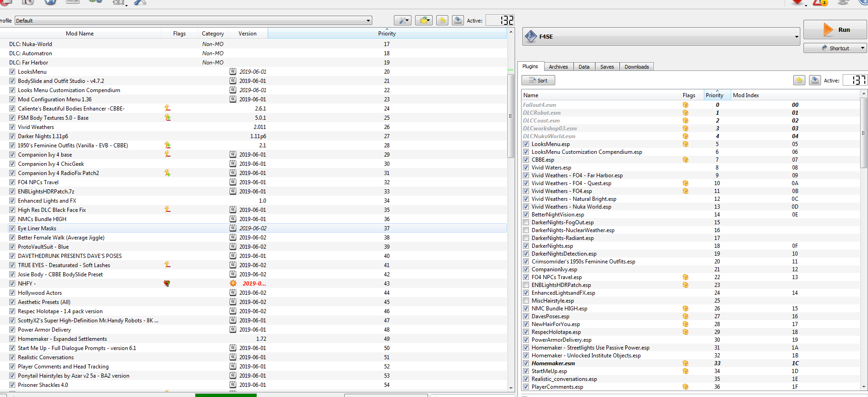Toggle the Eye Liner Masks mod checkbox
The image size is (868, 397).
[x=12, y=228]
